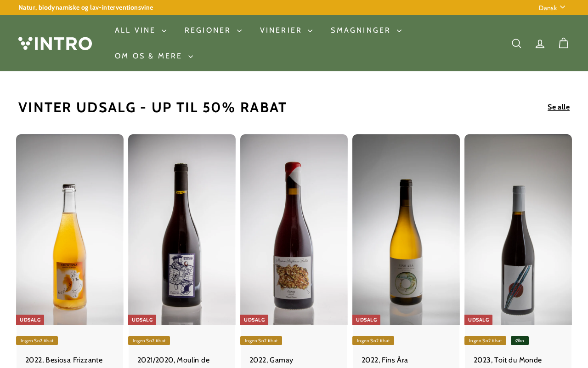Click the 2023, Toit du Monde title

[x=508, y=360]
